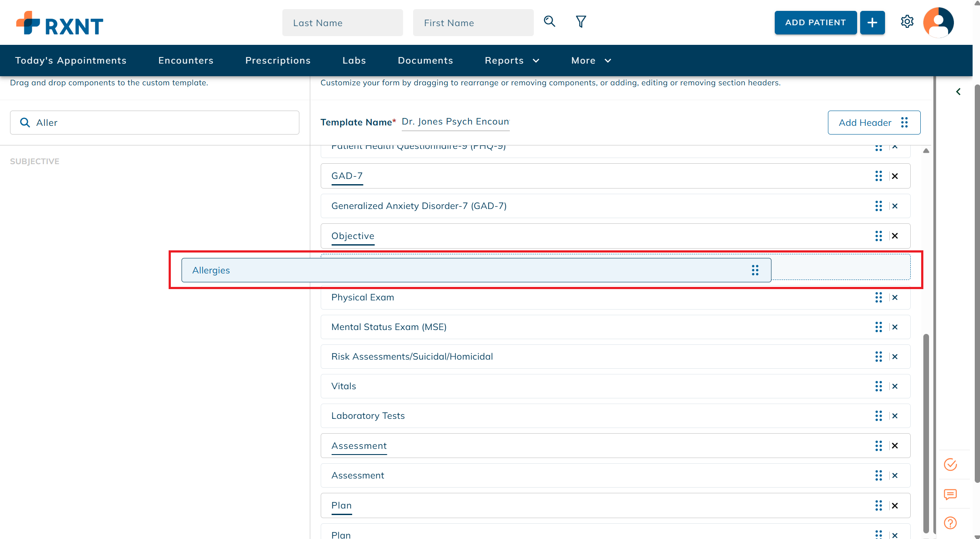Viewport: 980px width, 539px height.
Task: Remove the Vitals component
Action: pos(895,386)
